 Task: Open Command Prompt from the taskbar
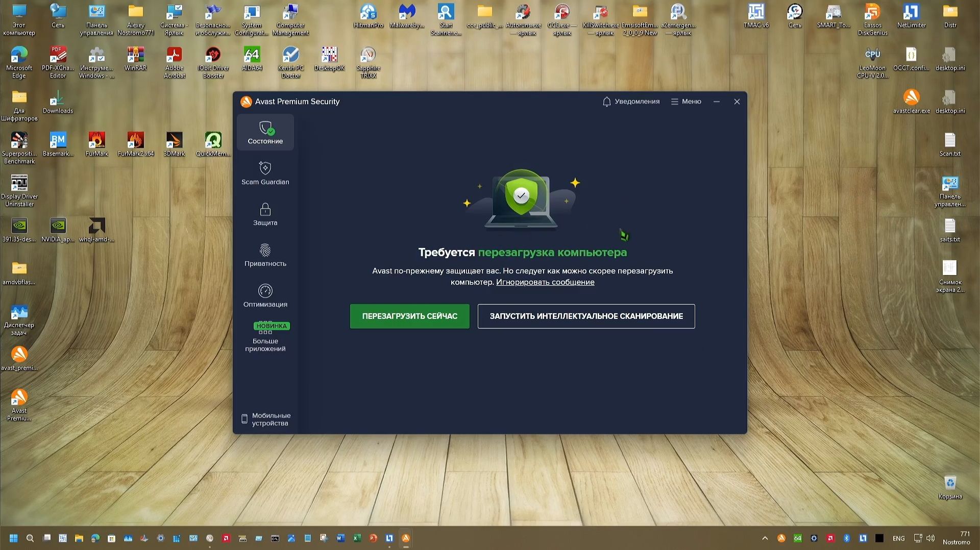tap(275, 538)
